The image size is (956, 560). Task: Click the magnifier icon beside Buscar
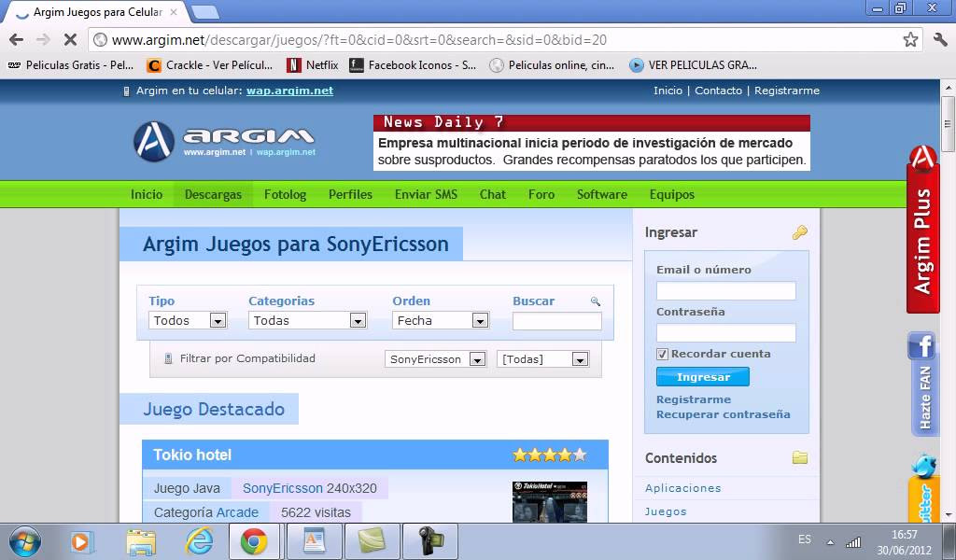[x=596, y=301]
